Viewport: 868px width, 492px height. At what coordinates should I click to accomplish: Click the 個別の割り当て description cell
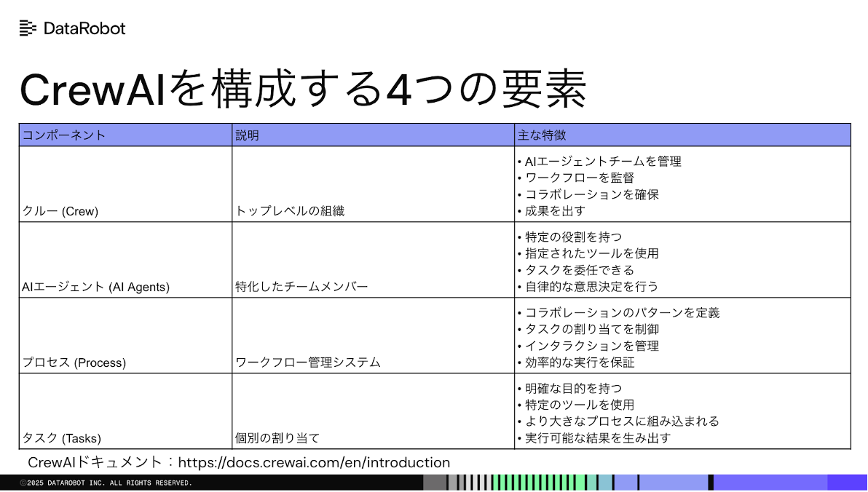(277, 438)
